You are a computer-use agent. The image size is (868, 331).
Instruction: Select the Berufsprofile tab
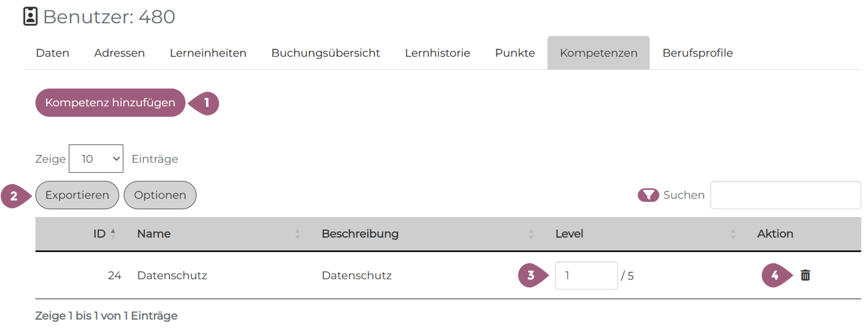click(698, 53)
